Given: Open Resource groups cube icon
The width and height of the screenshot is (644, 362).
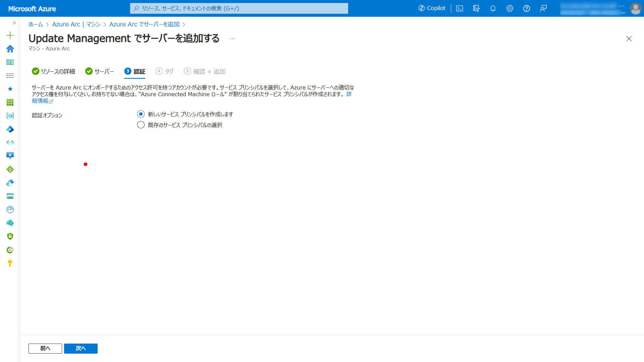Looking at the screenshot, I should pos(10,116).
